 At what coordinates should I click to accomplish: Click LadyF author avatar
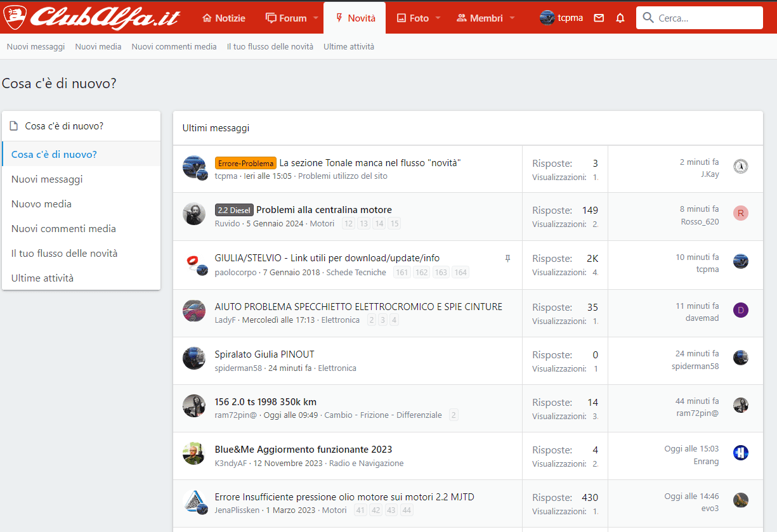click(194, 311)
